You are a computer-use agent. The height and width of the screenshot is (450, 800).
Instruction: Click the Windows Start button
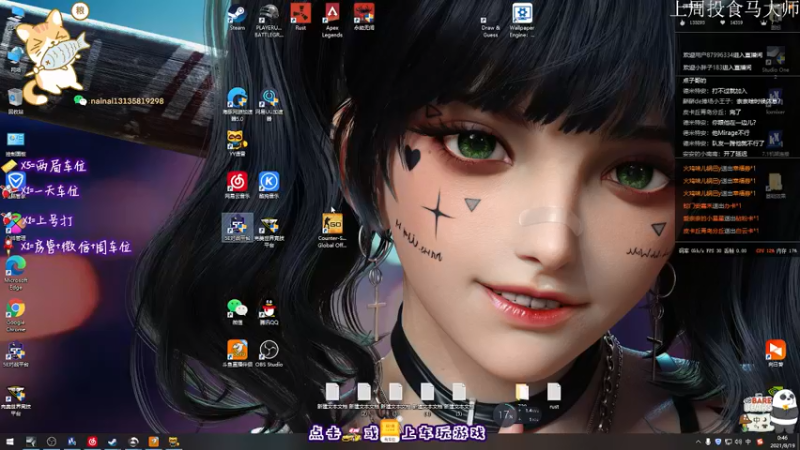pyautogui.click(x=10, y=442)
